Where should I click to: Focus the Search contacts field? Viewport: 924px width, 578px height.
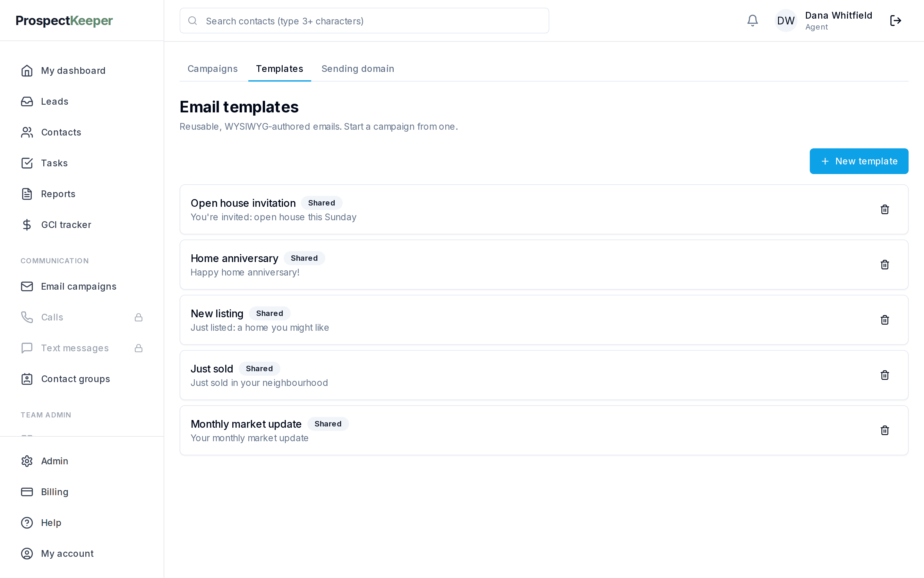364,21
